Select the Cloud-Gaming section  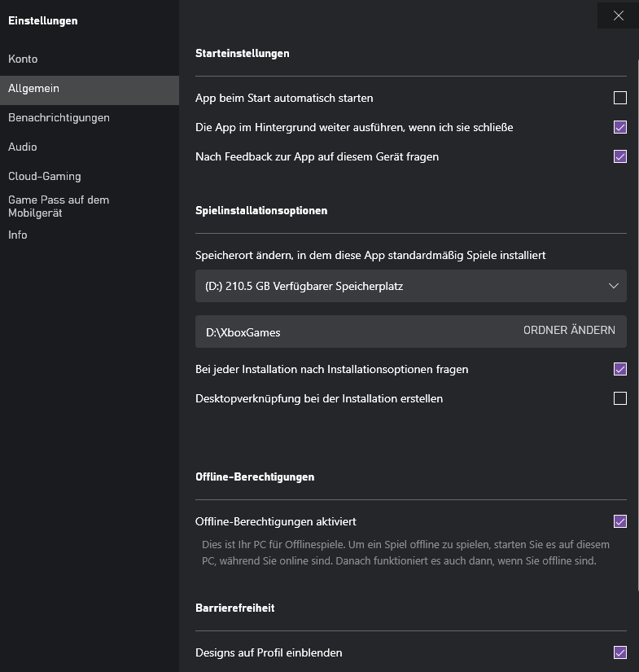(x=44, y=176)
